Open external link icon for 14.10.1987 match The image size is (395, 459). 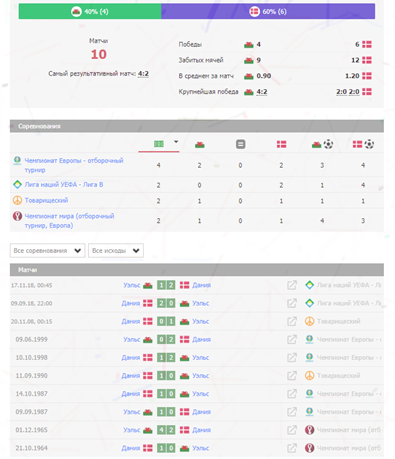coord(292,394)
